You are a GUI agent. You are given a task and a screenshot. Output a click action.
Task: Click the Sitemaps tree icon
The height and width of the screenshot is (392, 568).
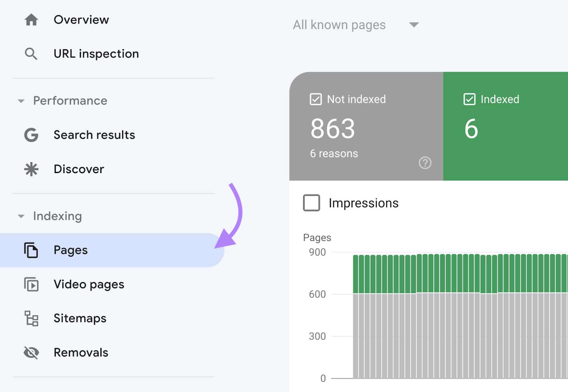point(31,318)
